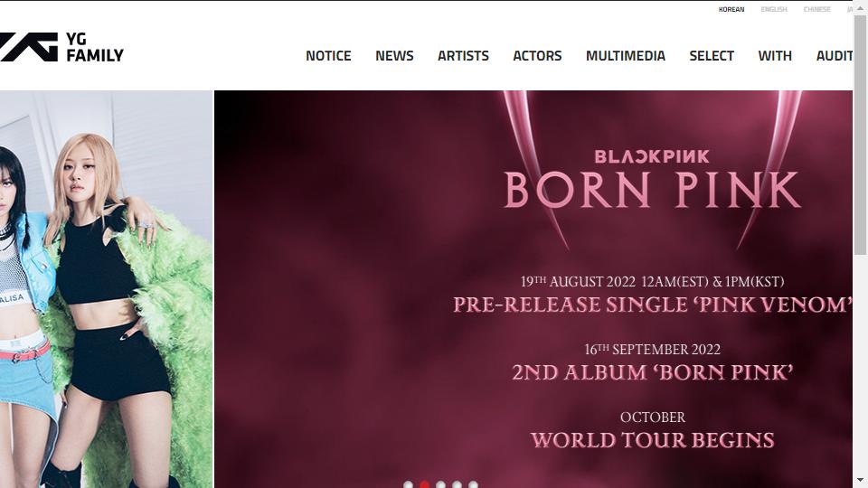Viewport: 868px width, 488px height.
Task: Switch site language to KOREAN
Action: pos(731,9)
